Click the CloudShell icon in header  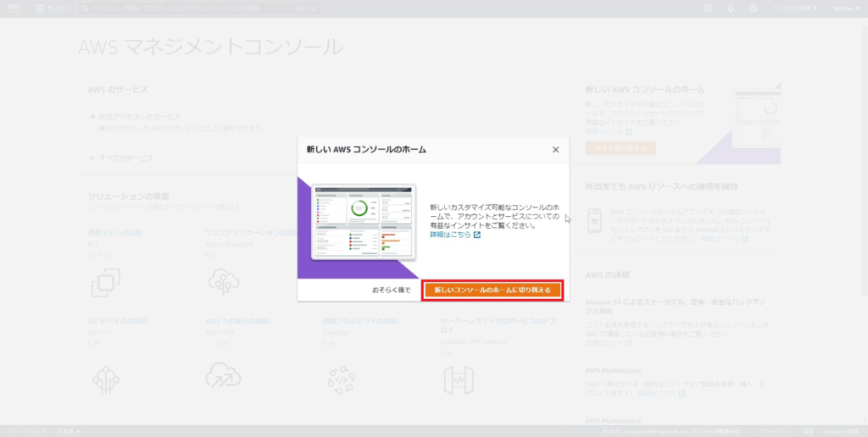[x=709, y=8]
